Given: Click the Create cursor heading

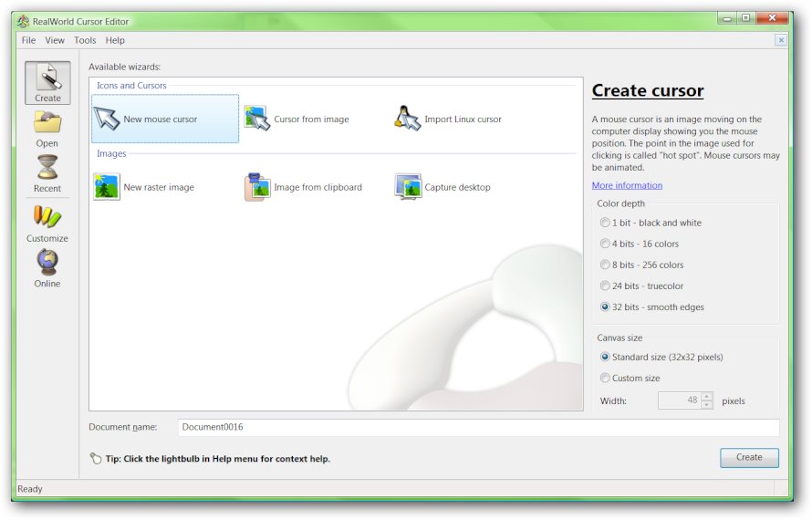Looking at the screenshot, I should [x=648, y=90].
